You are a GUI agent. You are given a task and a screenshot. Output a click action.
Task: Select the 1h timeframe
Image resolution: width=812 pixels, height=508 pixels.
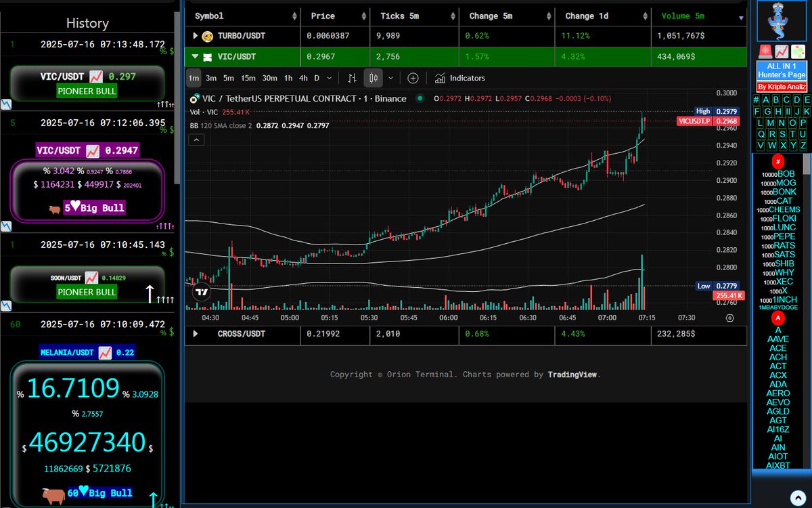pyautogui.click(x=288, y=78)
